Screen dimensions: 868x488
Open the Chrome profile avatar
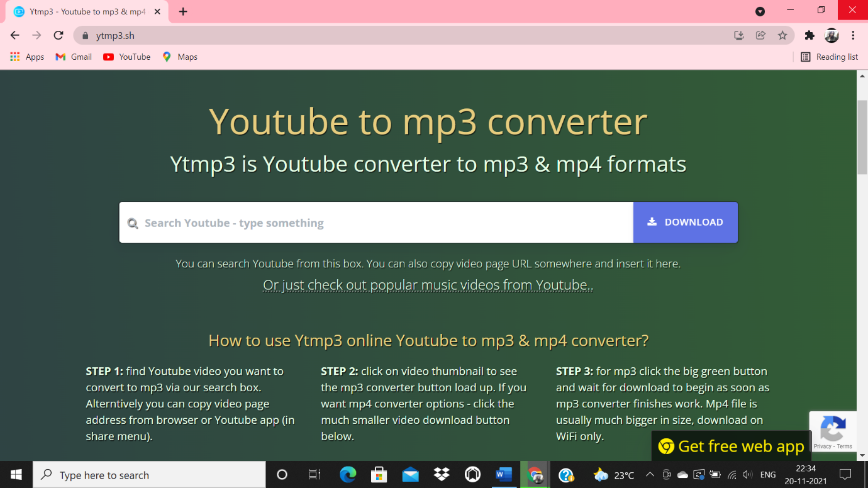click(x=832, y=36)
